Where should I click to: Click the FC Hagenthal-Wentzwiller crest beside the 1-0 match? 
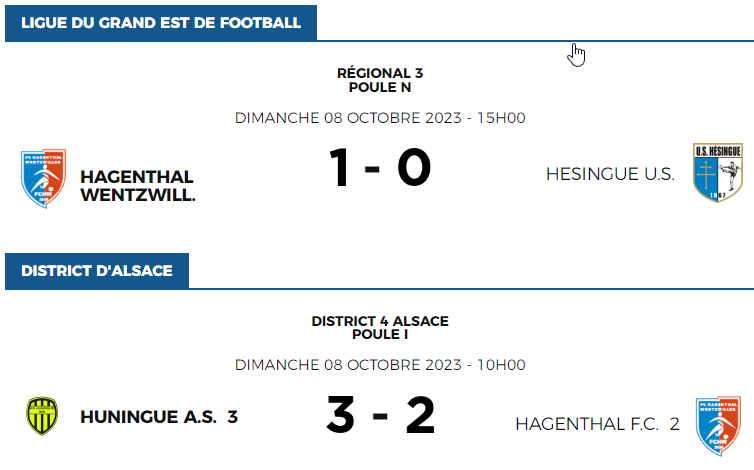click(43, 178)
